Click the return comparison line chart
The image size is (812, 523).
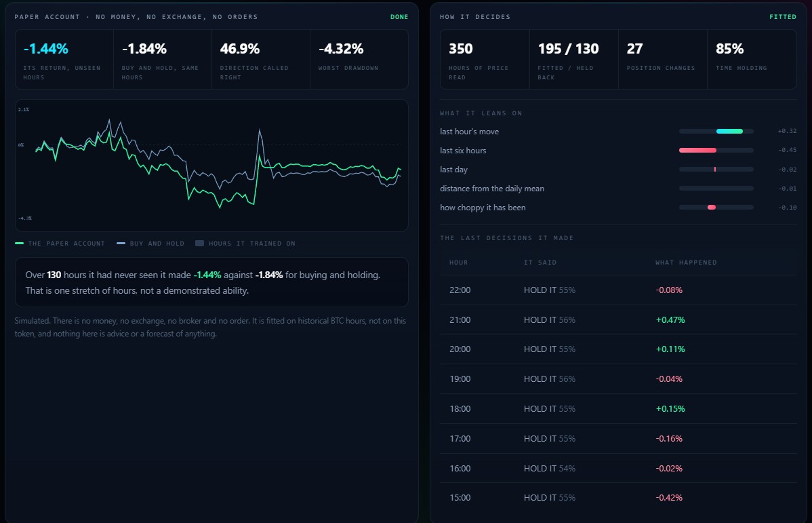click(x=211, y=166)
